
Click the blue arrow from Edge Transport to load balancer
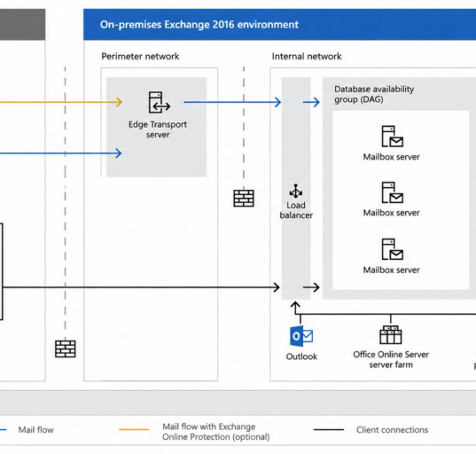pos(232,102)
